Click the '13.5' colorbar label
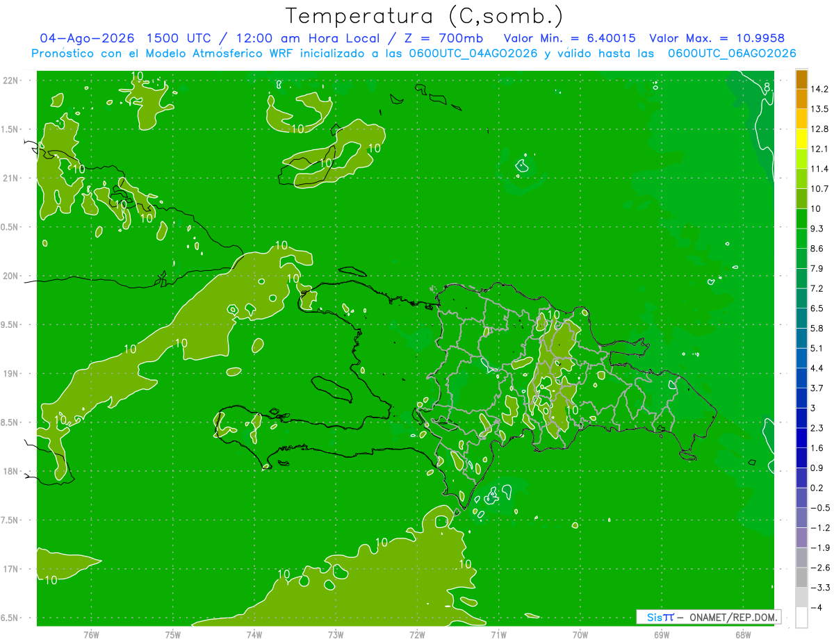 coord(820,109)
